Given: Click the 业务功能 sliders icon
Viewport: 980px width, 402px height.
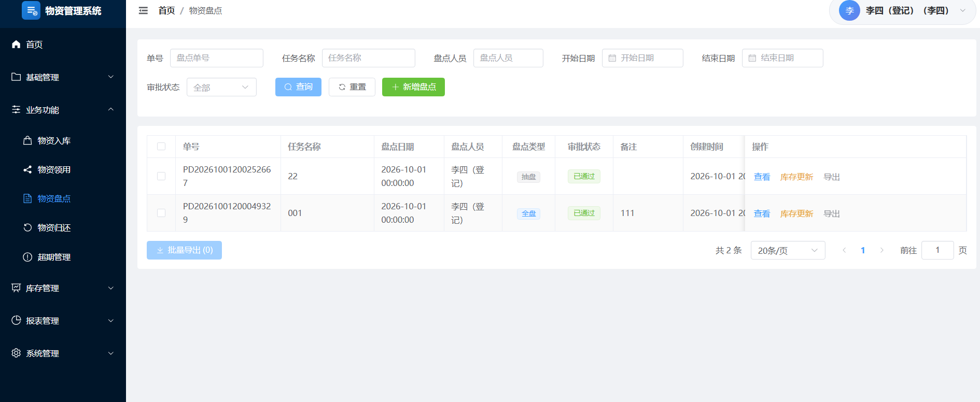Looking at the screenshot, I should click(x=16, y=109).
